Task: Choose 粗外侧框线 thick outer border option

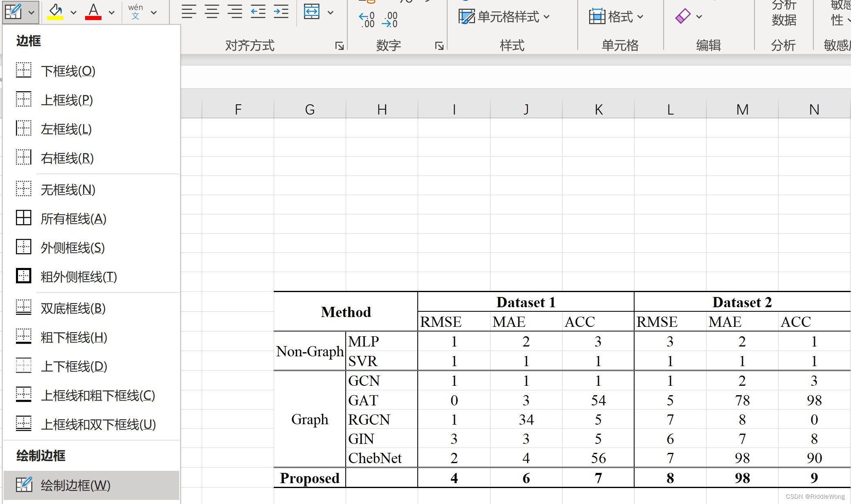Action: coord(79,277)
